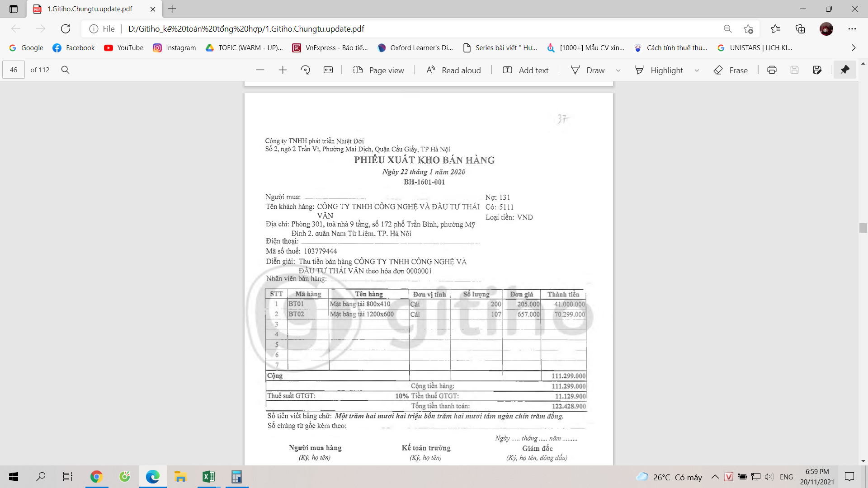
Task: Open the PDF search magnifier
Action: [x=65, y=70]
